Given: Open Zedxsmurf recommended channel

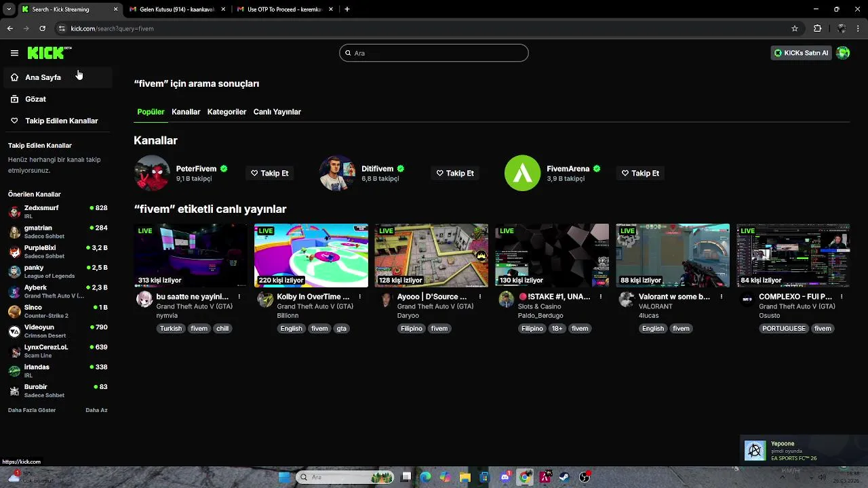Looking at the screenshot, I should [57, 211].
